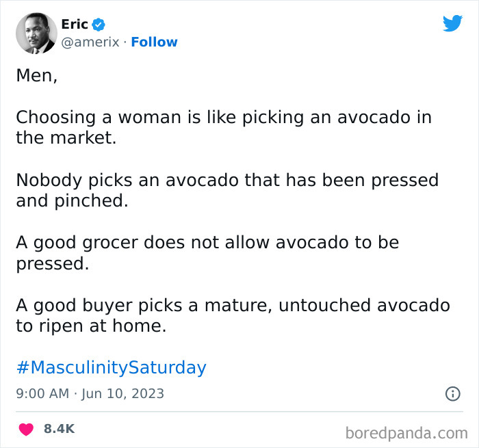Open the tweet info circle icon
The height and width of the screenshot is (448, 479).
[452, 393]
